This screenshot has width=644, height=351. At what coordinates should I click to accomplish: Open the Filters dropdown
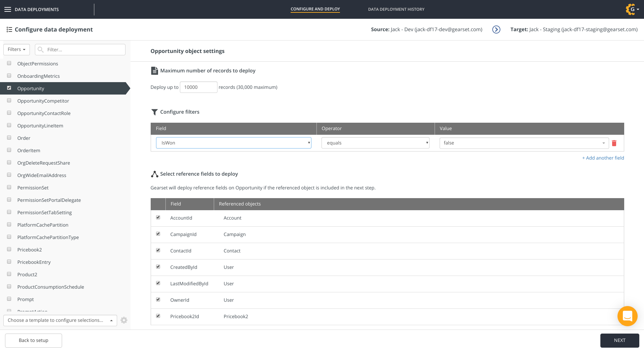click(16, 50)
